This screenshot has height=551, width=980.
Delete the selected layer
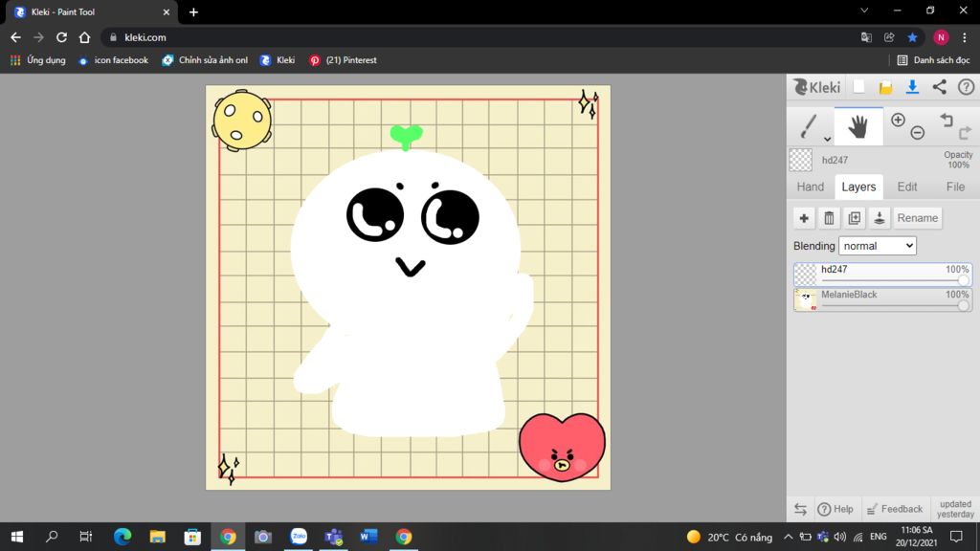point(829,218)
